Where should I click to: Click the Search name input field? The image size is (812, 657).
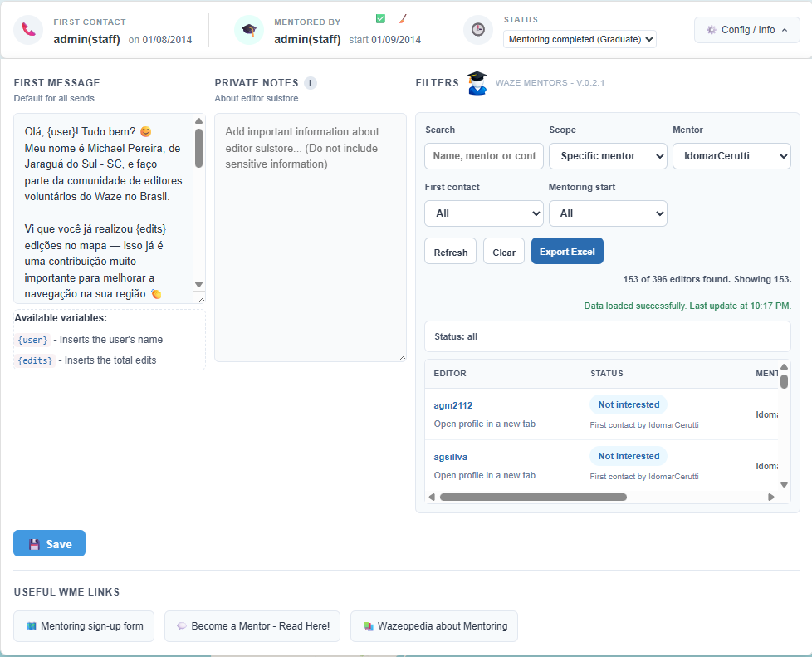pos(483,156)
